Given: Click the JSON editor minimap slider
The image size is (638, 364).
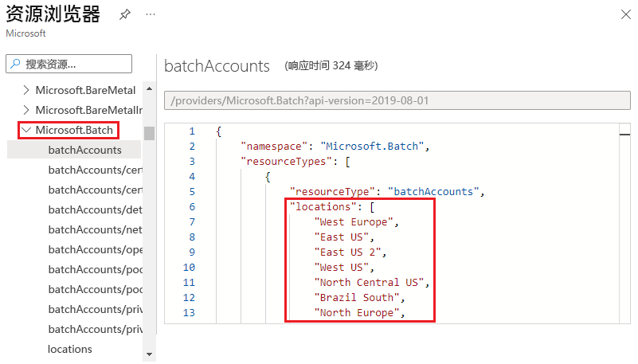Looking at the screenshot, I should click(624, 131).
